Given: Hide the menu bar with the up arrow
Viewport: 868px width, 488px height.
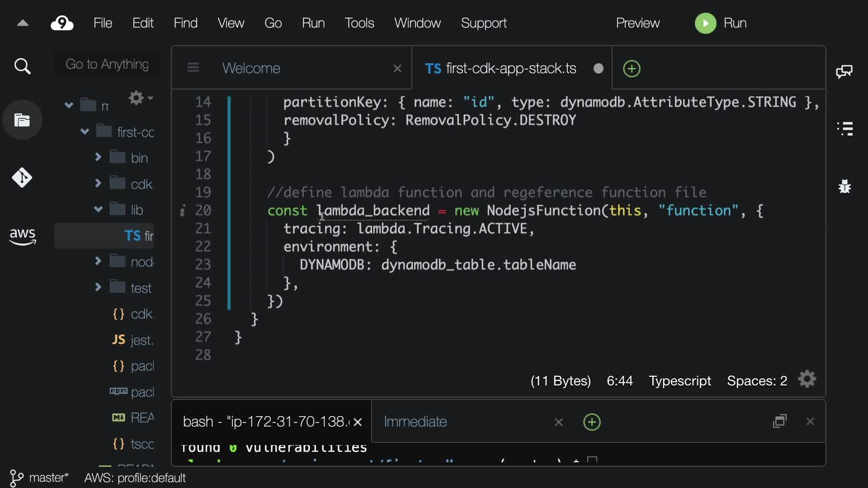Looking at the screenshot, I should point(23,23).
